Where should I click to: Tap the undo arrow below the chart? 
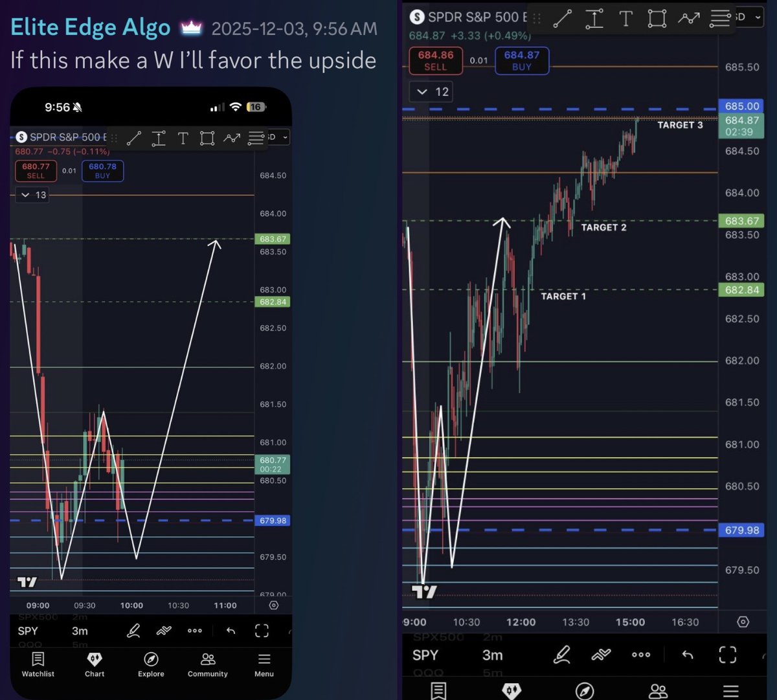pyautogui.click(x=687, y=655)
